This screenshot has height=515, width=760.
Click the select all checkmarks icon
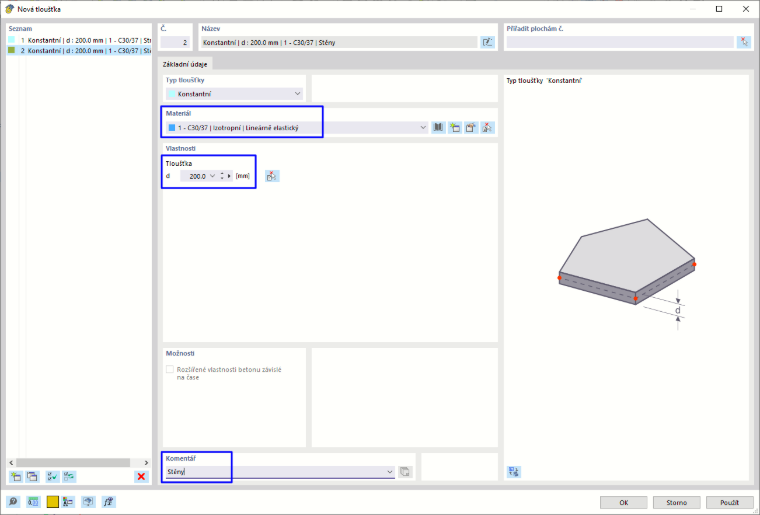point(52,477)
